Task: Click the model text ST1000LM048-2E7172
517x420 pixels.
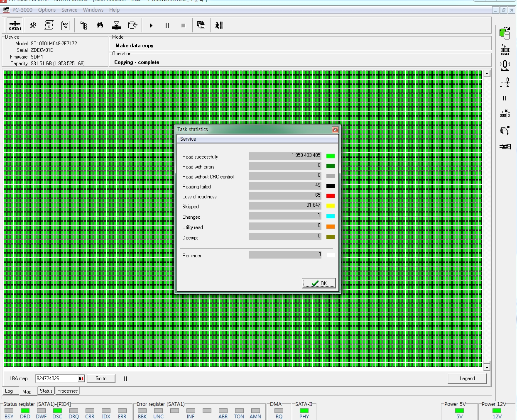Action: pos(54,44)
